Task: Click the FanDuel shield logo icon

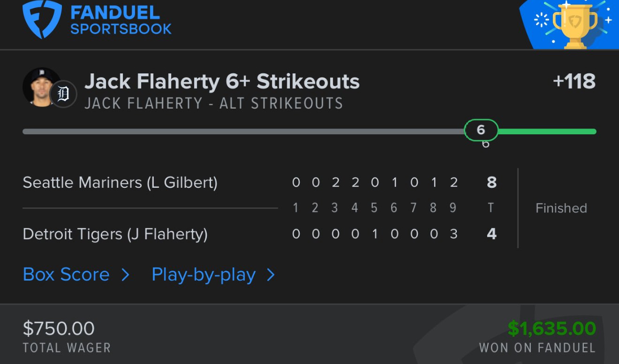Action: 42,19
